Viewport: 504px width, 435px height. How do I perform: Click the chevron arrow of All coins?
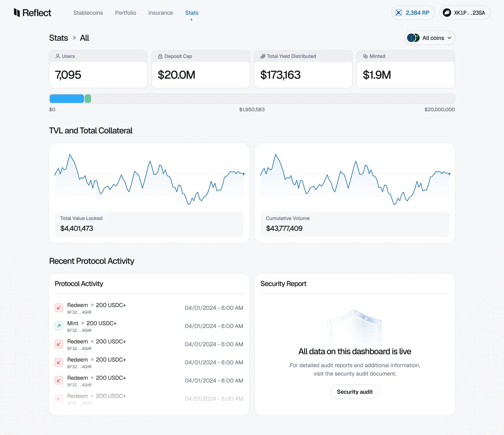(x=449, y=38)
